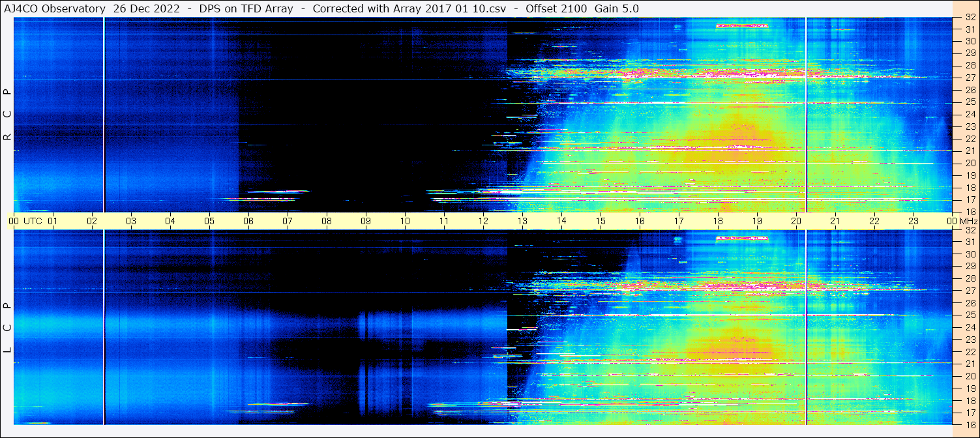Screen dimensions: 980x438
Task: Click the 16 MHz tick of LCP panel
Action: point(970,424)
